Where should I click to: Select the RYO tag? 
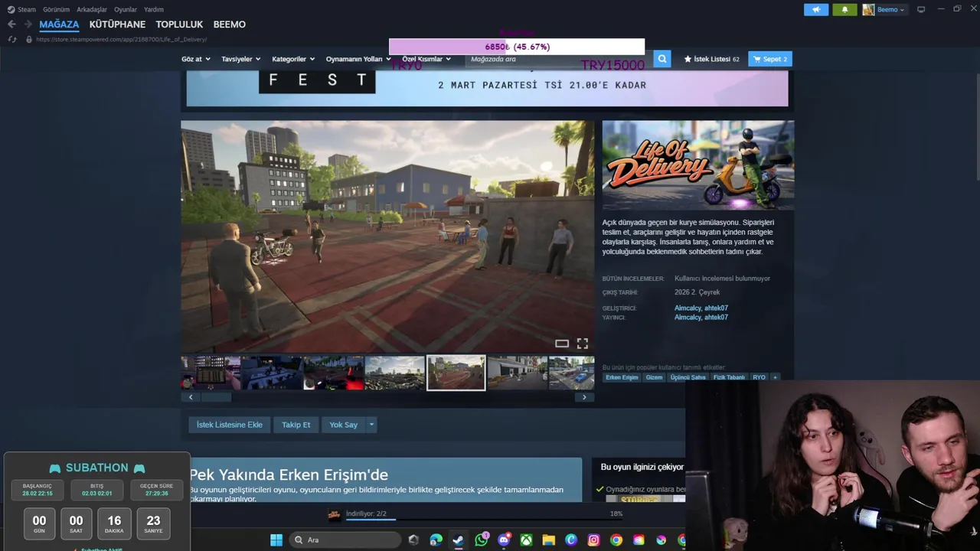pos(759,377)
